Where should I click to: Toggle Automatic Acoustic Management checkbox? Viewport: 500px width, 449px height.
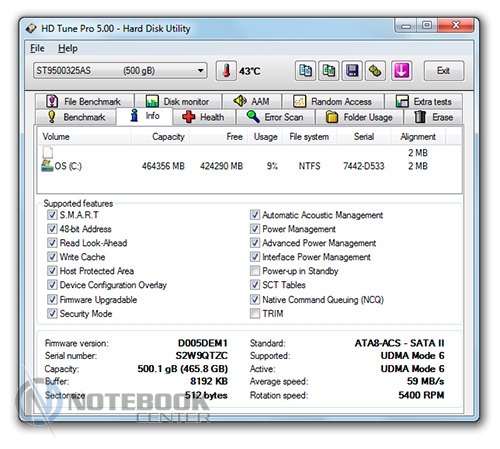pos(255,215)
